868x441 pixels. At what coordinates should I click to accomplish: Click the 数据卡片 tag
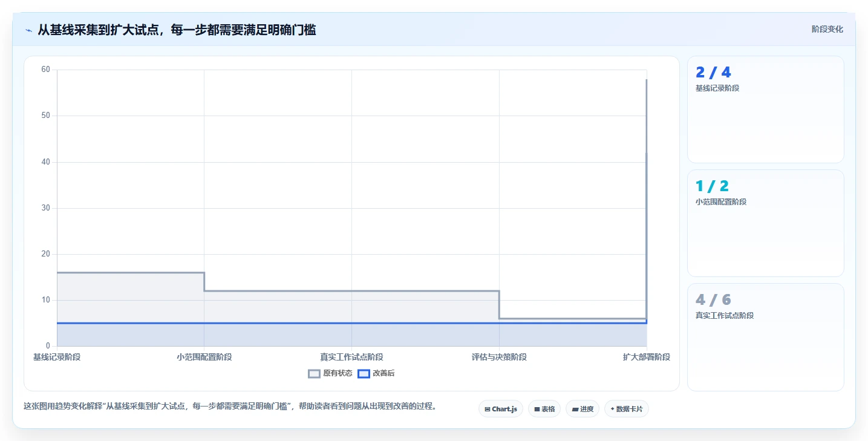627,409
